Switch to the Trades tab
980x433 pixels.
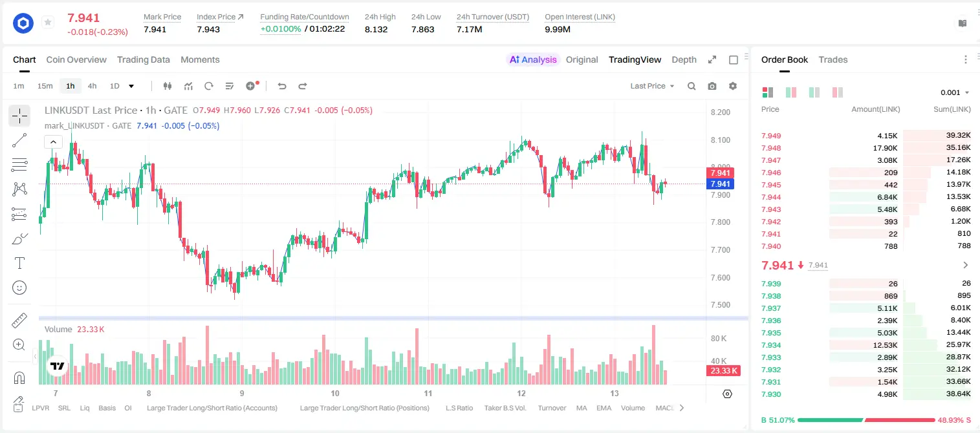833,59
